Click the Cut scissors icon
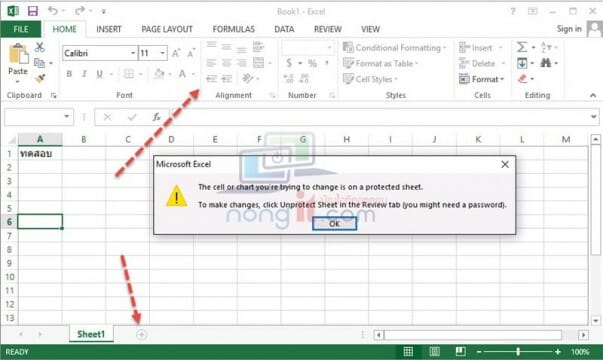603x360 pixels. pos(39,47)
